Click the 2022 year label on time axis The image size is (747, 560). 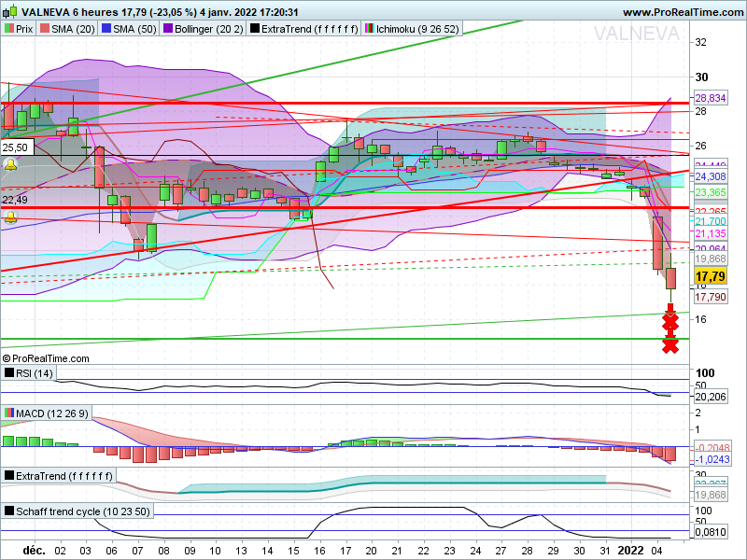pos(629,550)
